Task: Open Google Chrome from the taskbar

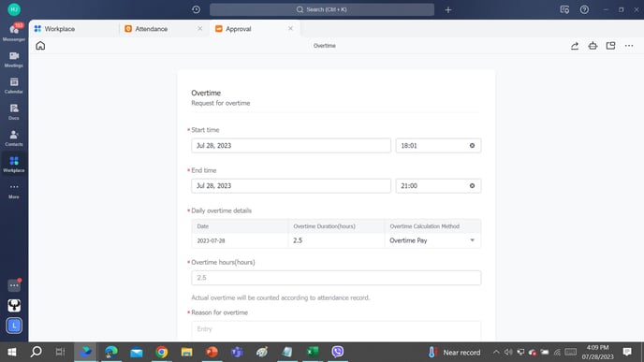Action: 162,352
